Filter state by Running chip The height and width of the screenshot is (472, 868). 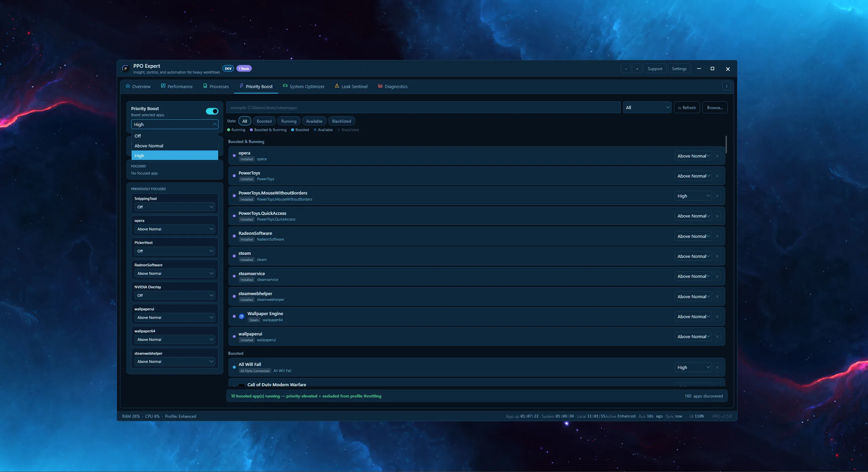pos(289,121)
